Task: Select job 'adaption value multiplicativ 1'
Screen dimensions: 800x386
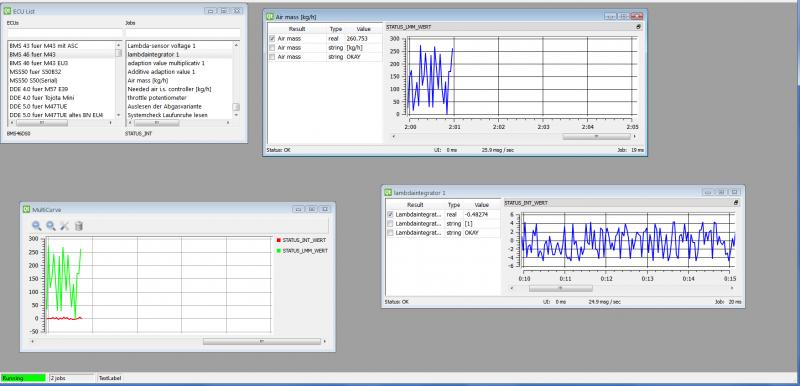Action: pyautogui.click(x=166, y=63)
